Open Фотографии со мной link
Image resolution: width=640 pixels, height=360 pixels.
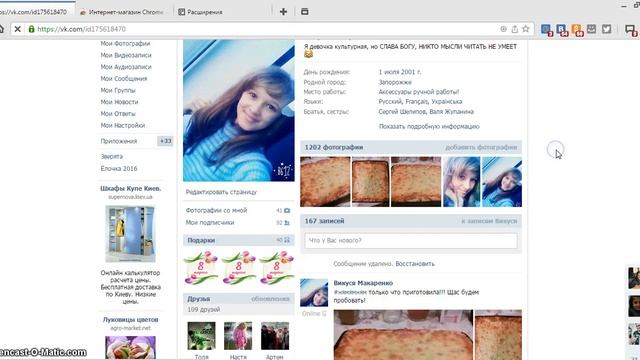(x=216, y=210)
